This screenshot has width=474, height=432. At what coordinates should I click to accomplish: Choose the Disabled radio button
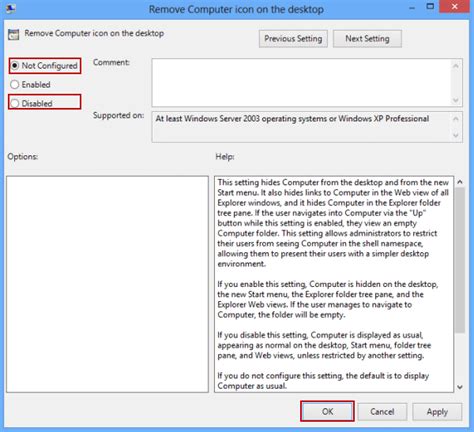tap(45, 103)
